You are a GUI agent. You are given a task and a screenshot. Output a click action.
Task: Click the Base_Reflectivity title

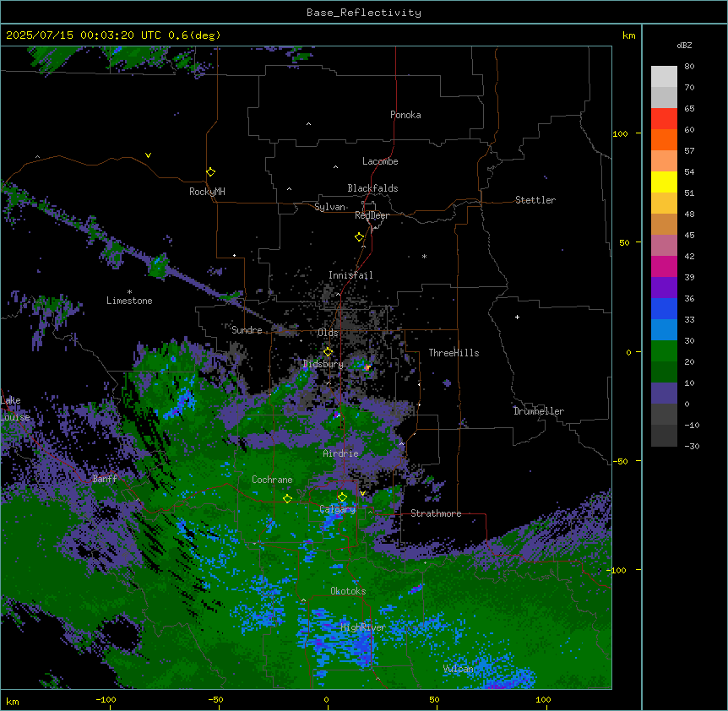(x=364, y=13)
